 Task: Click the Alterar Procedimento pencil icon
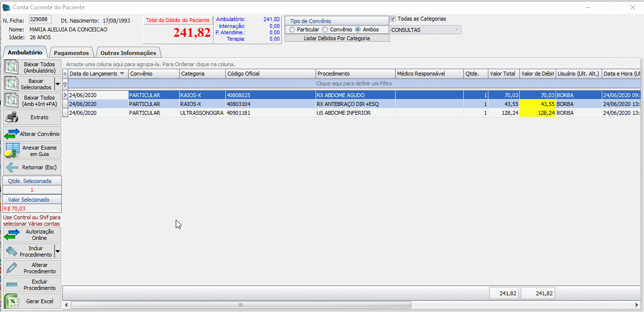pyautogui.click(x=12, y=268)
